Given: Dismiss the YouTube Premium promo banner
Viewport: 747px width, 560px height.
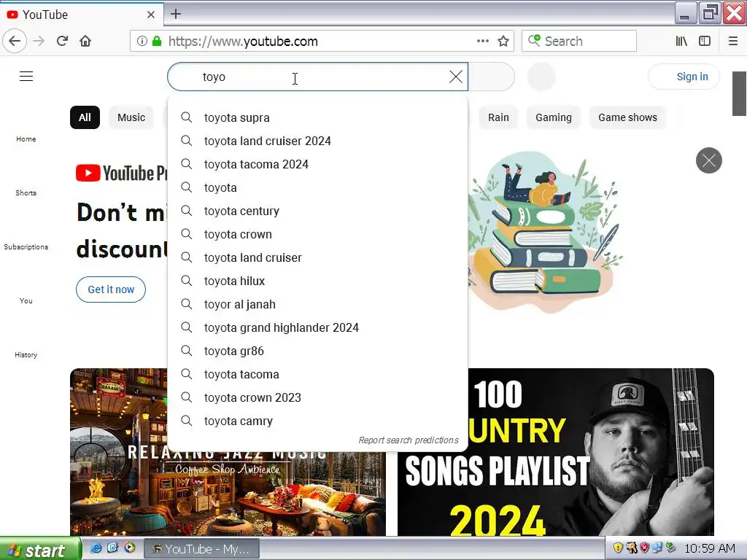Looking at the screenshot, I should tap(708, 160).
